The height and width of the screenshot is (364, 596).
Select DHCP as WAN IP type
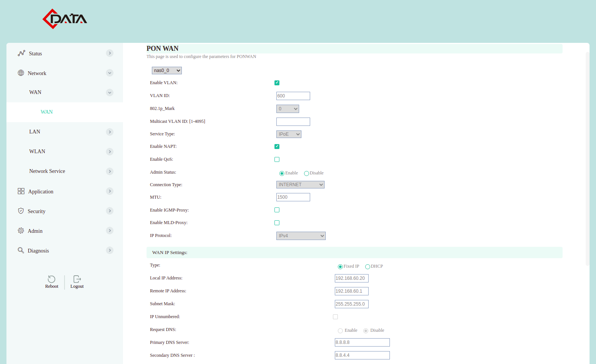(x=367, y=267)
